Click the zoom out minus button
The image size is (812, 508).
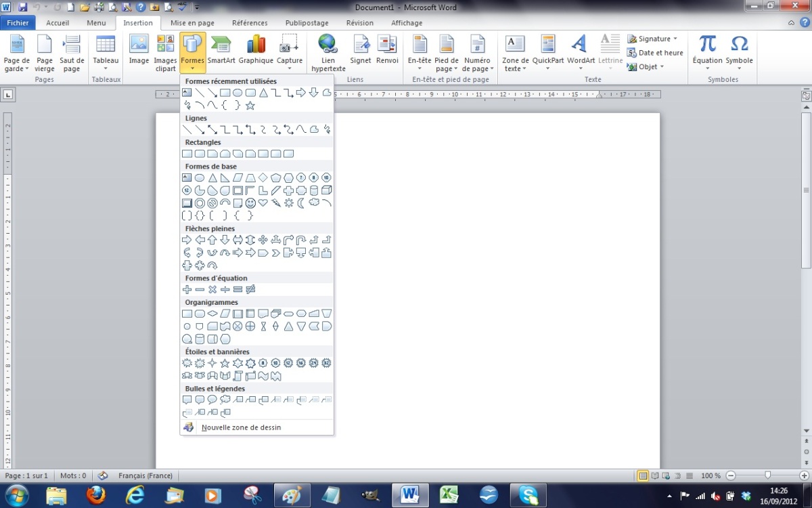(731, 475)
